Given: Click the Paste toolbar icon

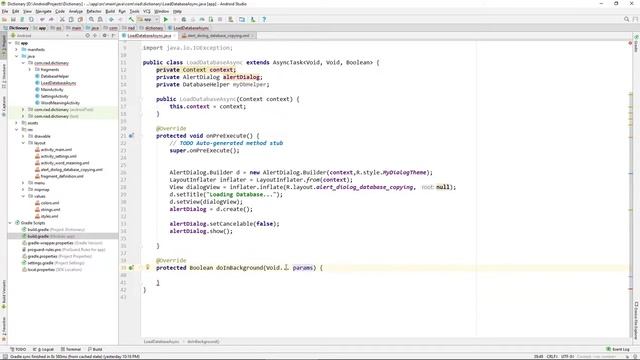Looking at the screenshot, I should [x=80, y=19].
